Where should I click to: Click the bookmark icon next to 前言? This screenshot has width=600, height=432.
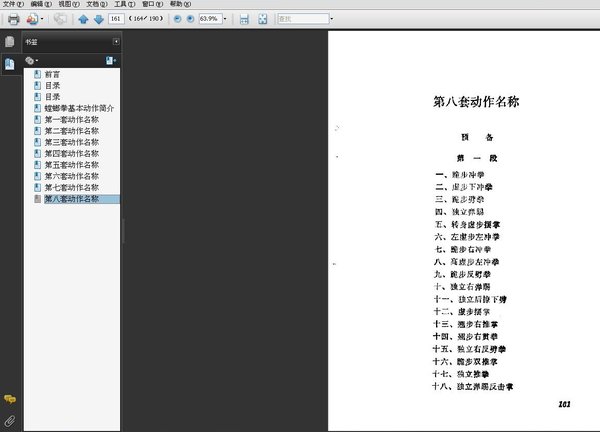point(38,74)
